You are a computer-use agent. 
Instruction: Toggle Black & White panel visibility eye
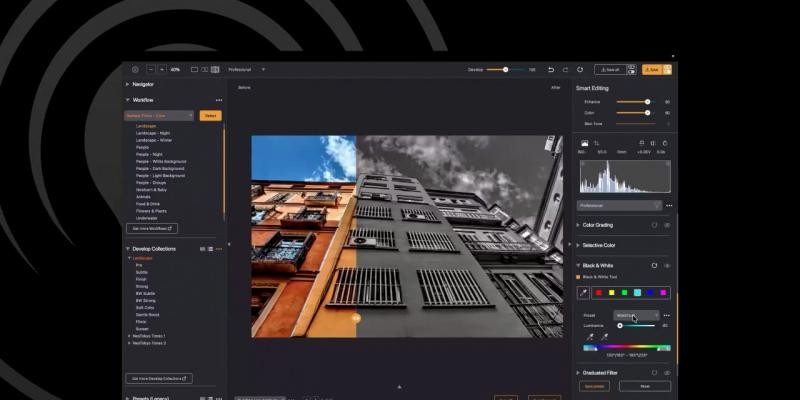(x=667, y=265)
